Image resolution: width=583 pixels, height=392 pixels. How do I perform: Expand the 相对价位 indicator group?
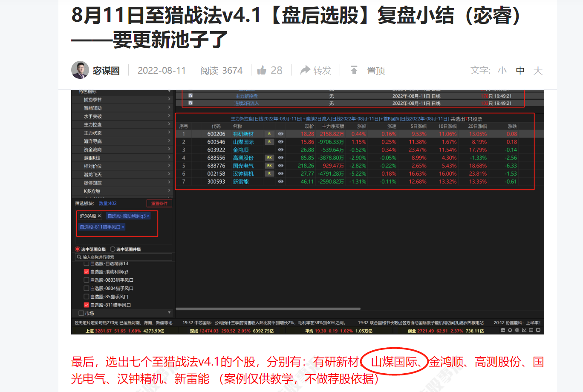[x=169, y=166]
